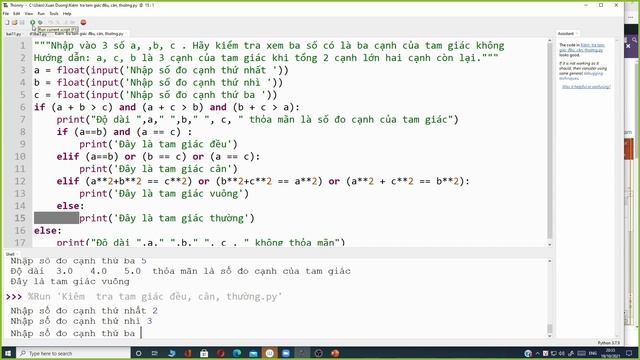Open Microsoft Edge from the taskbar
The height and width of the screenshot is (360, 640).
pyautogui.click(x=237, y=353)
